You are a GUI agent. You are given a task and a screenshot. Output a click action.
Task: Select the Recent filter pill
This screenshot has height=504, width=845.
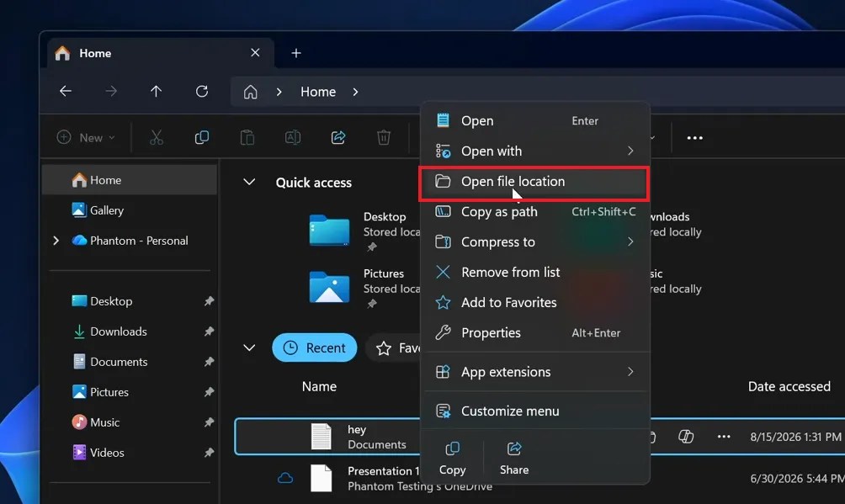[x=315, y=347]
